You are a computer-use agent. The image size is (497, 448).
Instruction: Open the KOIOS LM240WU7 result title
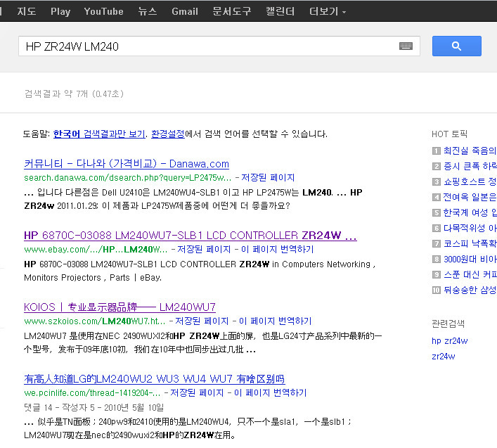pyautogui.click(x=120, y=307)
